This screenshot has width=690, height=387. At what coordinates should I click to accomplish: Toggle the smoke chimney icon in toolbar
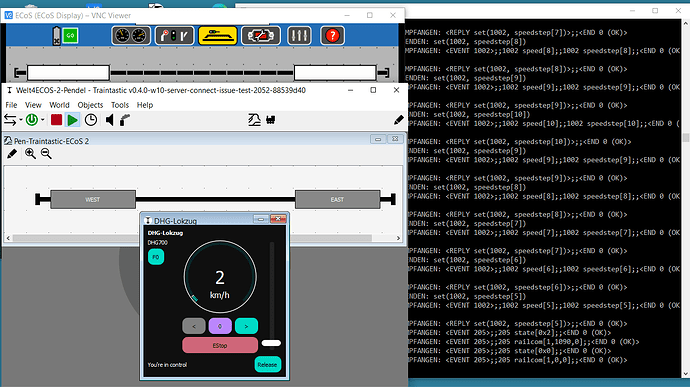pyautogui.click(x=125, y=120)
